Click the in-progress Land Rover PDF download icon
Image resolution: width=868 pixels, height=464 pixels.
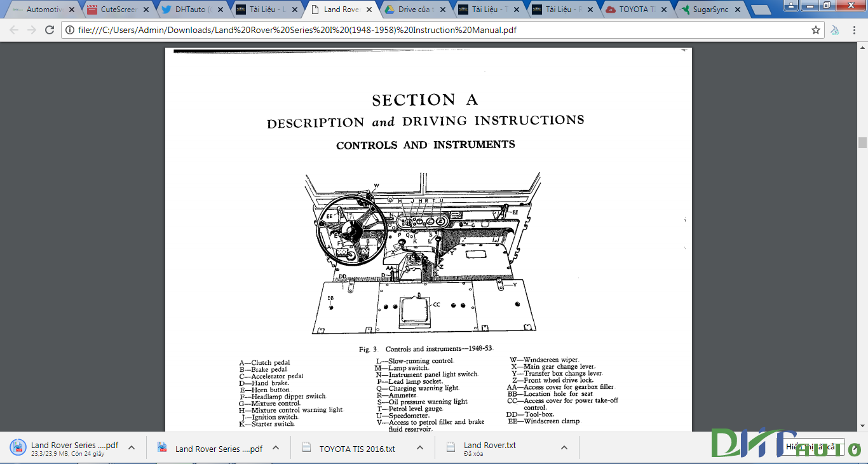tap(18, 447)
